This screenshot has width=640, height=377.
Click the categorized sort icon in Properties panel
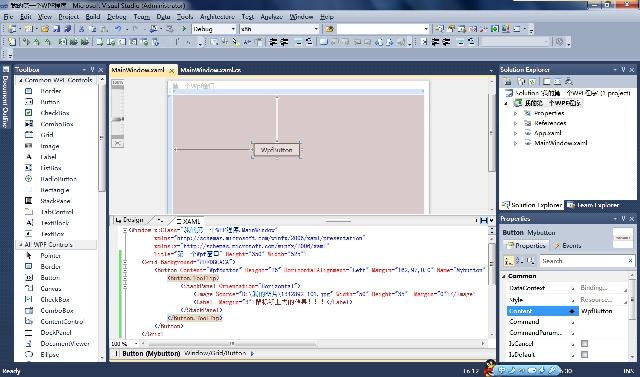click(x=509, y=261)
